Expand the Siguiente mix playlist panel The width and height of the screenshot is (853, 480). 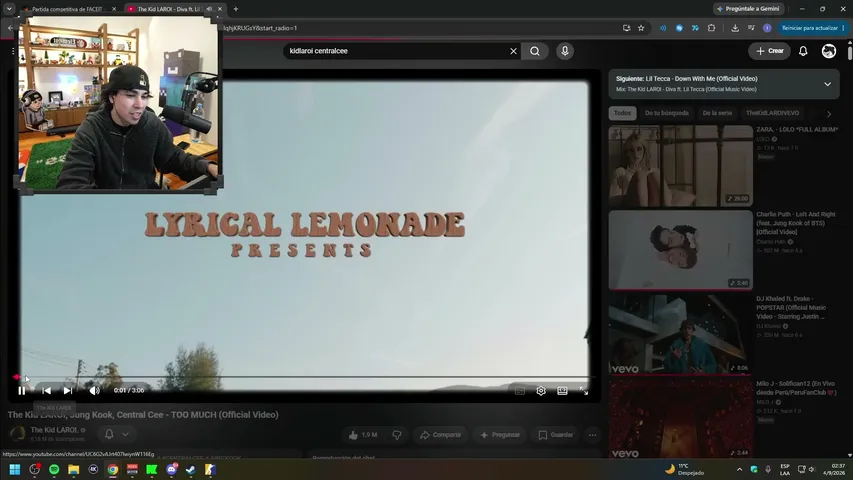(x=827, y=84)
